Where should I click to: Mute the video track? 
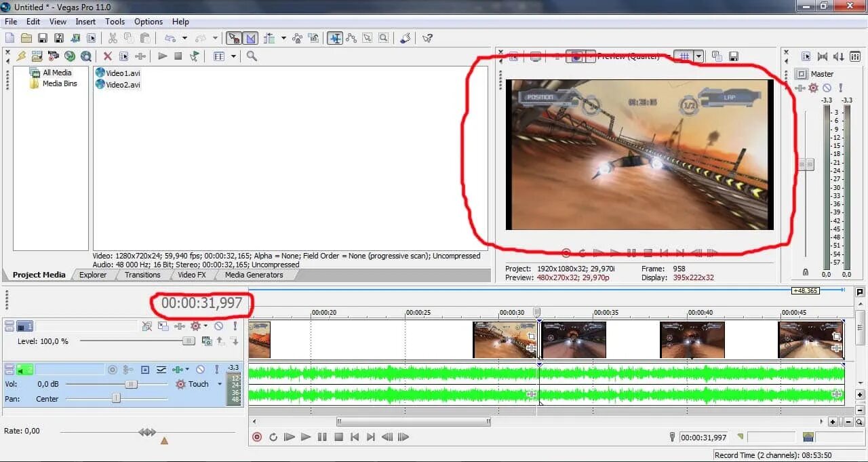tap(218, 326)
